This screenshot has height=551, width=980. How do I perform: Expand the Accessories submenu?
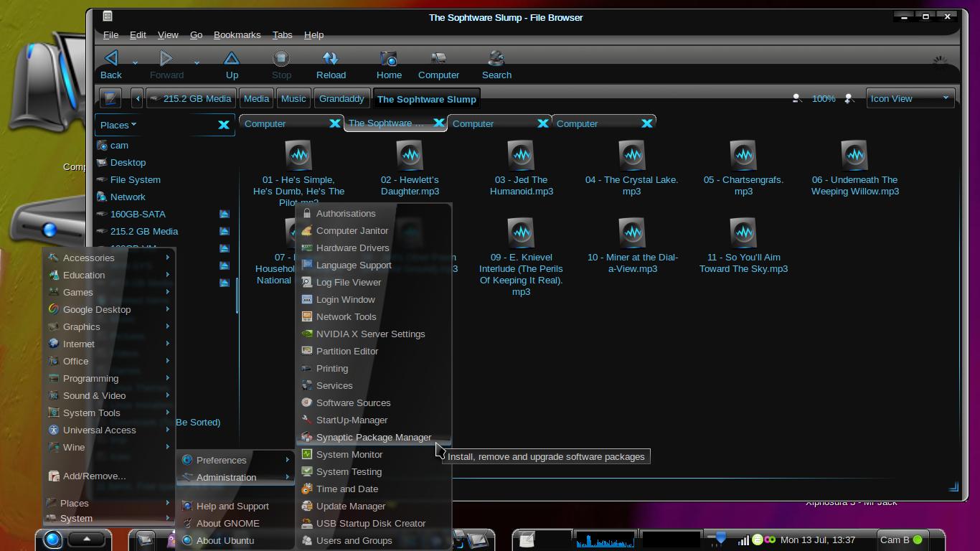click(x=109, y=258)
